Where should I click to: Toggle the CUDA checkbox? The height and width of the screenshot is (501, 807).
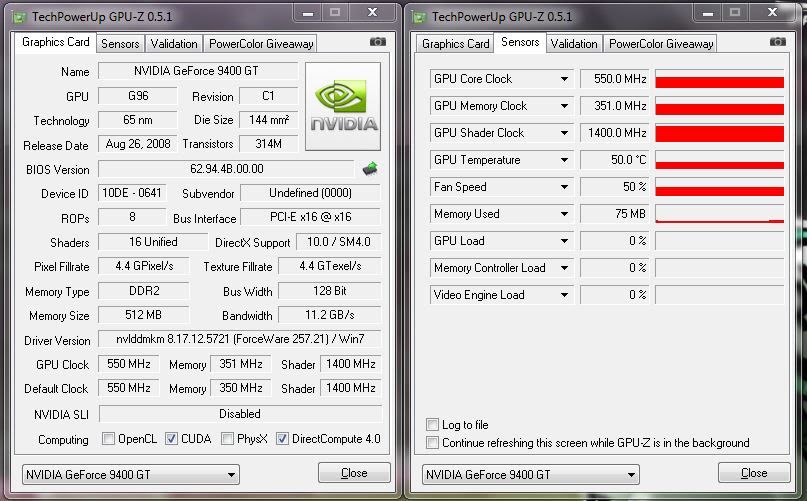tap(171, 439)
